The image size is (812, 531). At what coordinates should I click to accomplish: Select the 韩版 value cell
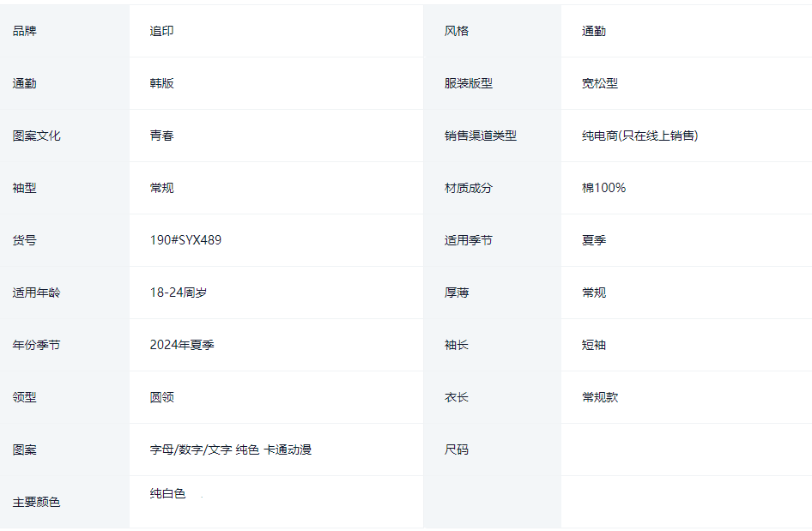(x=162, y=83)
